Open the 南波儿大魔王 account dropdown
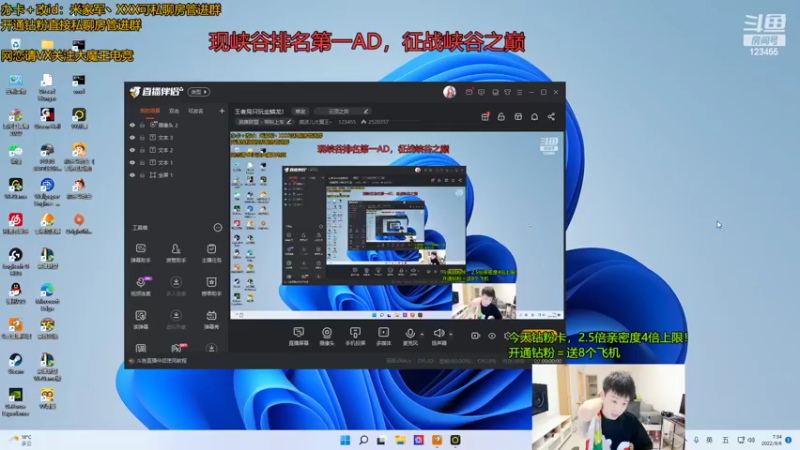Viewport: 800px width, 450px height. (315, 122)
